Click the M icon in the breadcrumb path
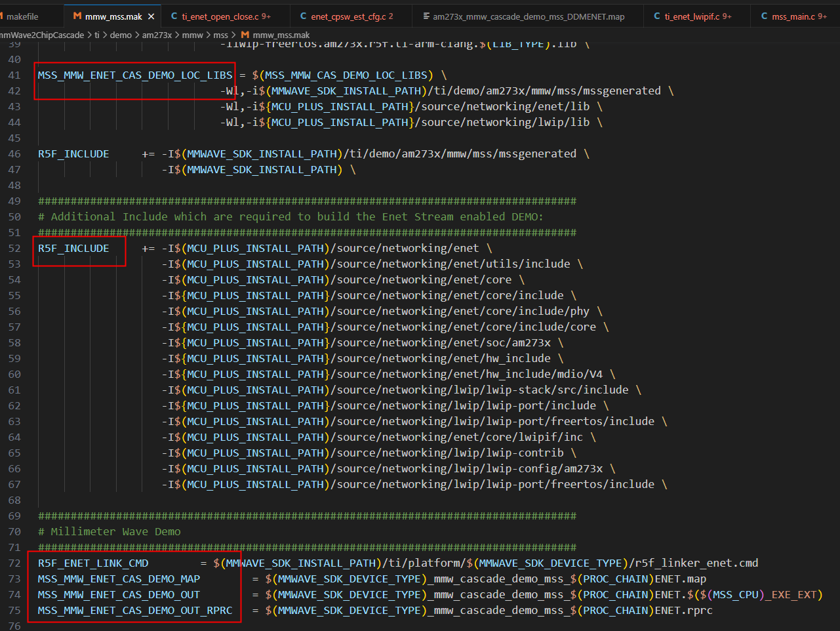This screenshot has width=840, height=631. point(245,35)
